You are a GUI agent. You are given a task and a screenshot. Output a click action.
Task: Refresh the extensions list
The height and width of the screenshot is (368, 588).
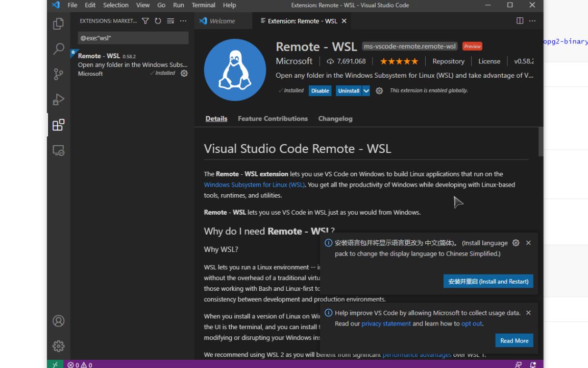[x=158, y=21]
